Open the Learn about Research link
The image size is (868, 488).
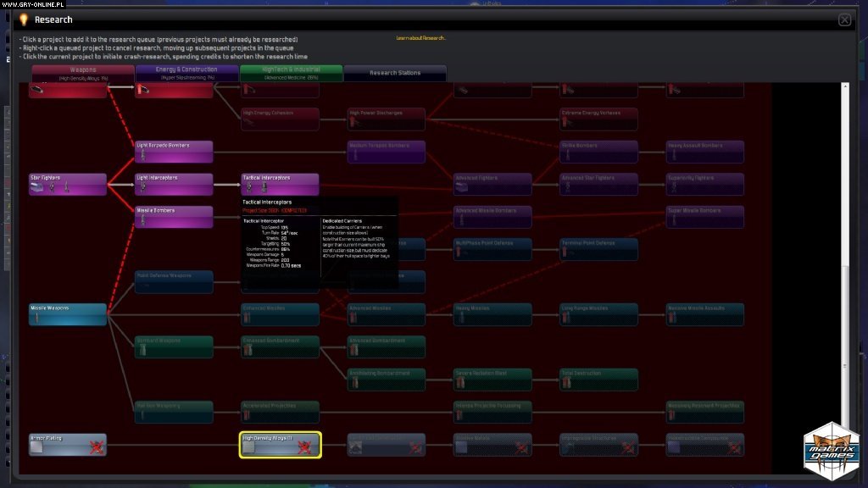(x=420, y=37)
